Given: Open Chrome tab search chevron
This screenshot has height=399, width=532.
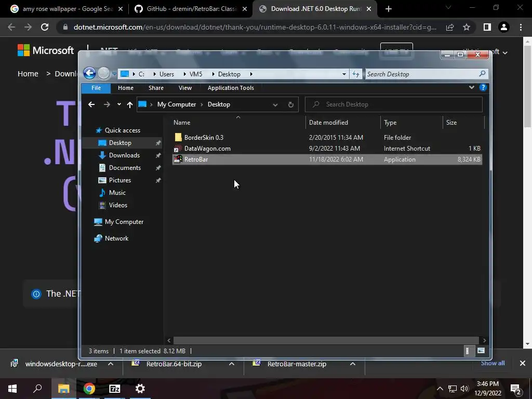Looking at the screenshot, I should click(448, 8).
